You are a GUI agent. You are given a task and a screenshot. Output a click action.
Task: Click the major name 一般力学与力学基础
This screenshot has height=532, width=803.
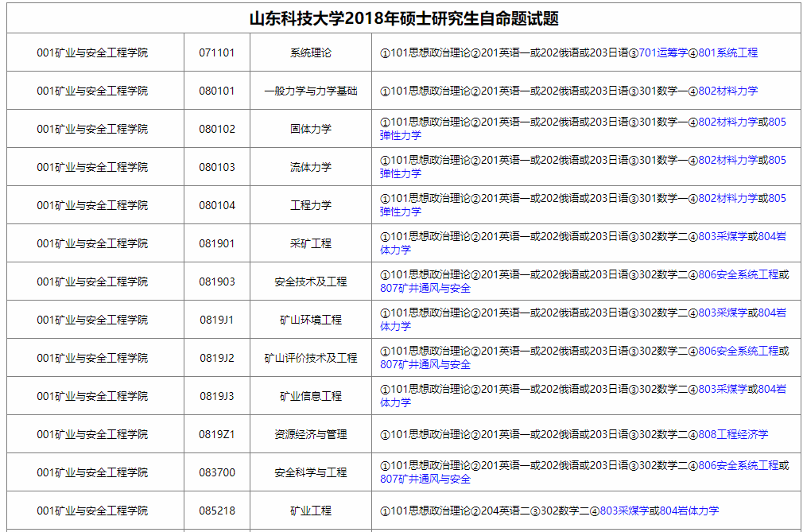310,91
